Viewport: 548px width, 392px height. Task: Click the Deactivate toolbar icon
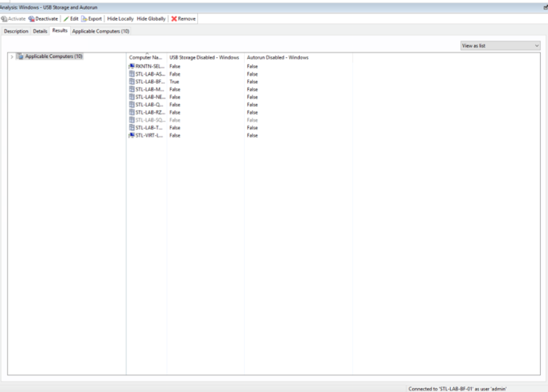(31, 18)
